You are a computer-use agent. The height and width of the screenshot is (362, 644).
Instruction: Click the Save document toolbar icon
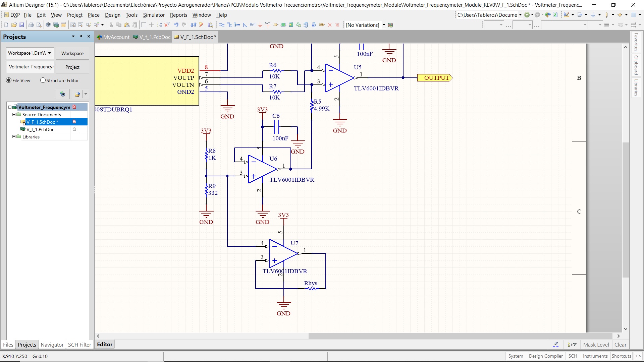point(22,25)
